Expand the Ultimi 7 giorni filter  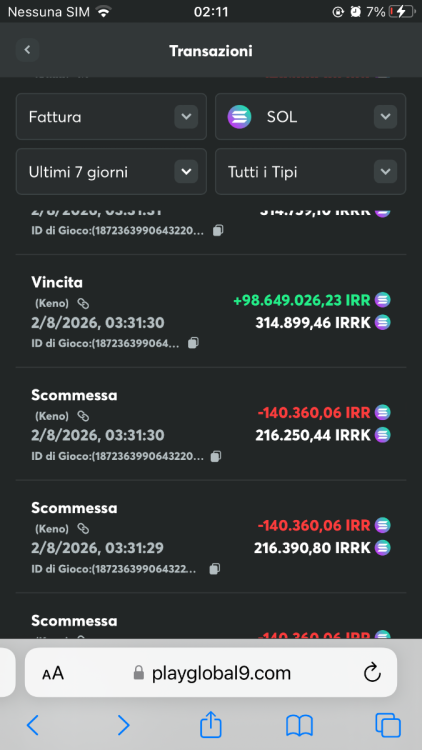pos(111,172)
